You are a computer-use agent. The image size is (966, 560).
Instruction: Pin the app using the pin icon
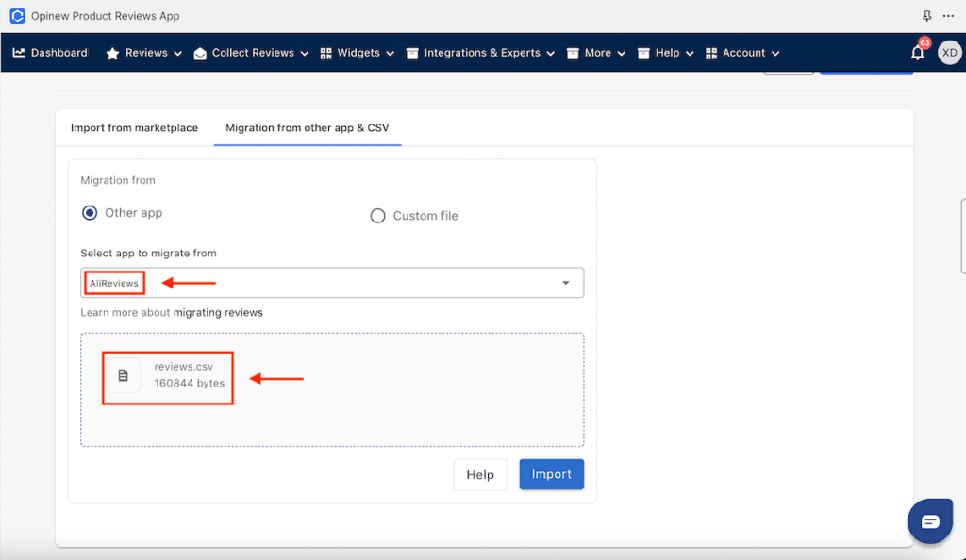click(926, 16)
